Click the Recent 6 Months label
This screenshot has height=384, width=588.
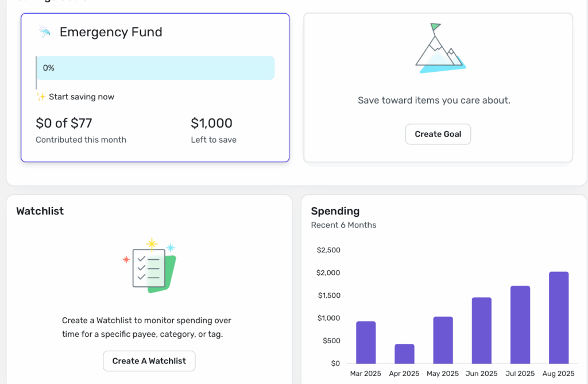coord(343,225)
